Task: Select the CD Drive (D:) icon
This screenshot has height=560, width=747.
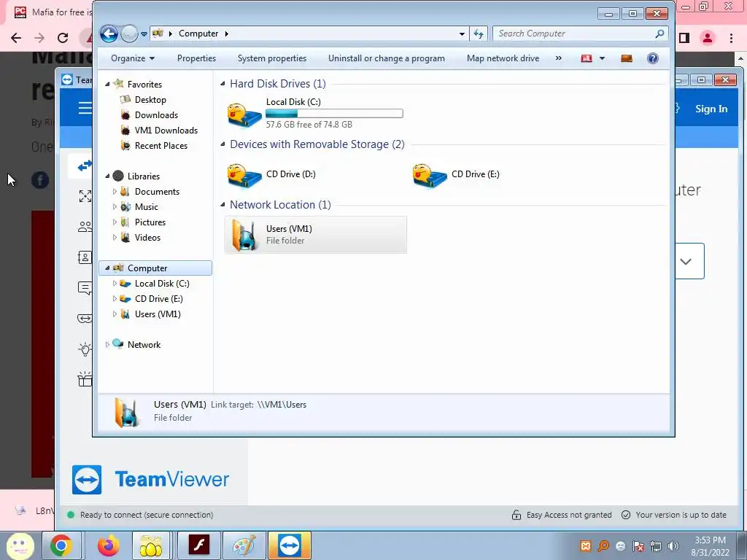Action: pos(244,175)
